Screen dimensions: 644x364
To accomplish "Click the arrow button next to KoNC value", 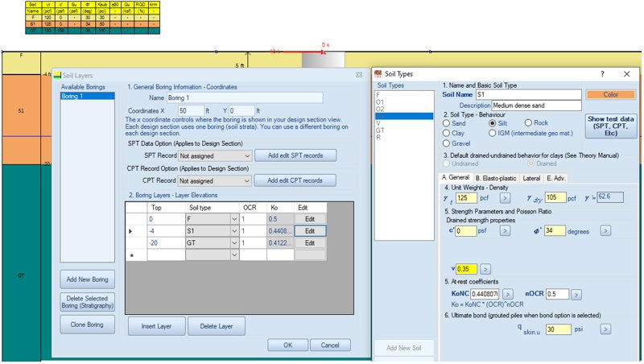I will pyautogui.click(x=508, y=294).
